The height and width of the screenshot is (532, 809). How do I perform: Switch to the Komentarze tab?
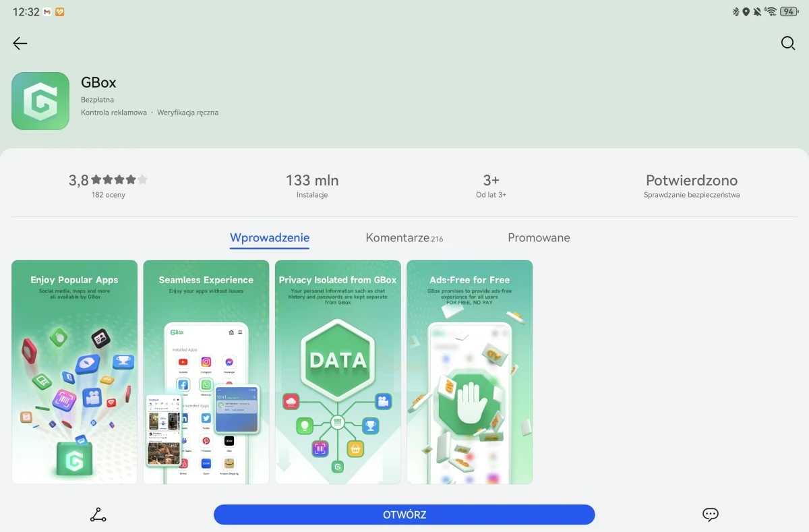tap(404, 238)
